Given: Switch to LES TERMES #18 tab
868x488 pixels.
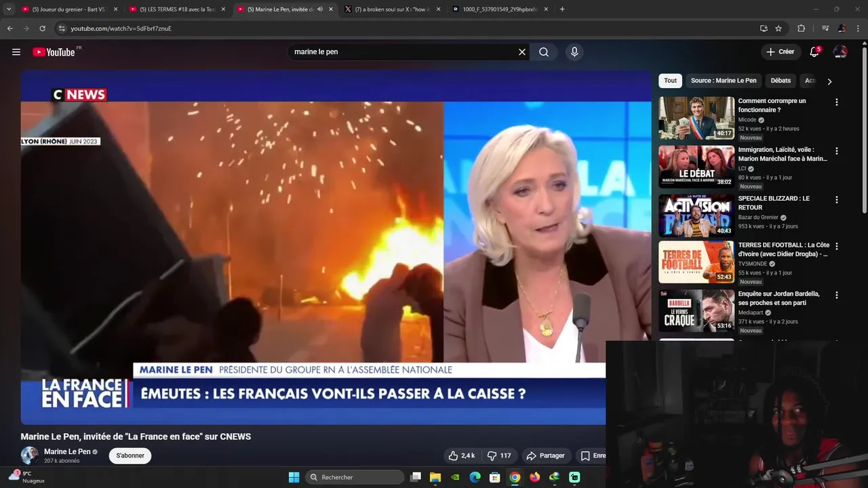Looking at the screenshot, I should 176,9.
